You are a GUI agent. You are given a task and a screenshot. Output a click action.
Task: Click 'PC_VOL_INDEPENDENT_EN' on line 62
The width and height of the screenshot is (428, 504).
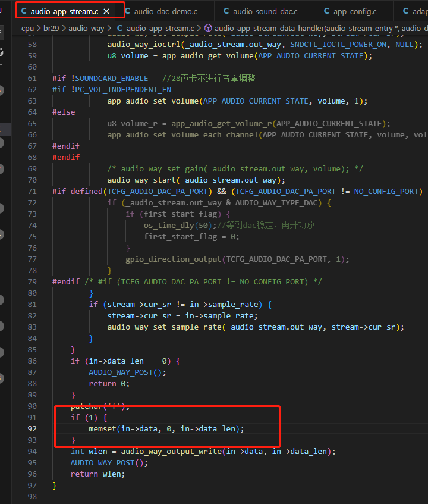coord(123,90)
